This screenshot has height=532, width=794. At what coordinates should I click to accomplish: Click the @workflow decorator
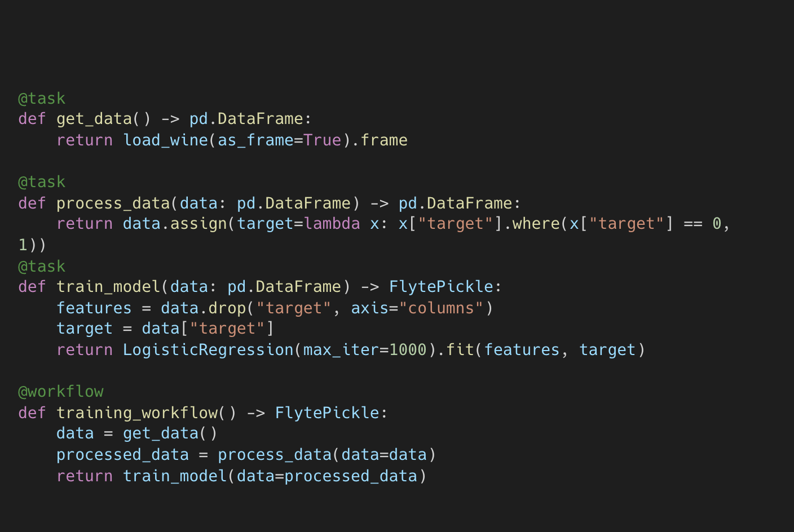(x=61, y=392)
